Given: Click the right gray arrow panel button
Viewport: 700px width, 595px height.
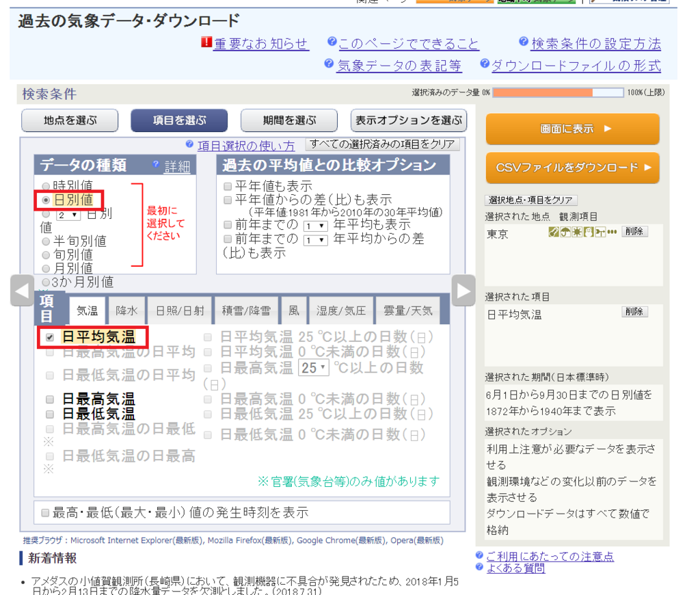Looking at the screenshot, I should [463, 291].
